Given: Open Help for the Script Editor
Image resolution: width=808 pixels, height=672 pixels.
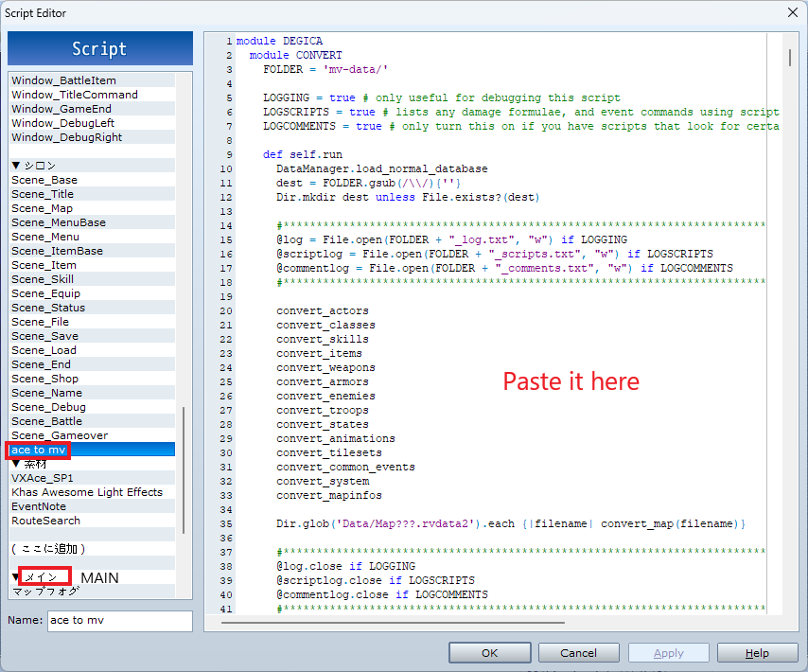Looking at the screenshot, I should coord(758,653).
